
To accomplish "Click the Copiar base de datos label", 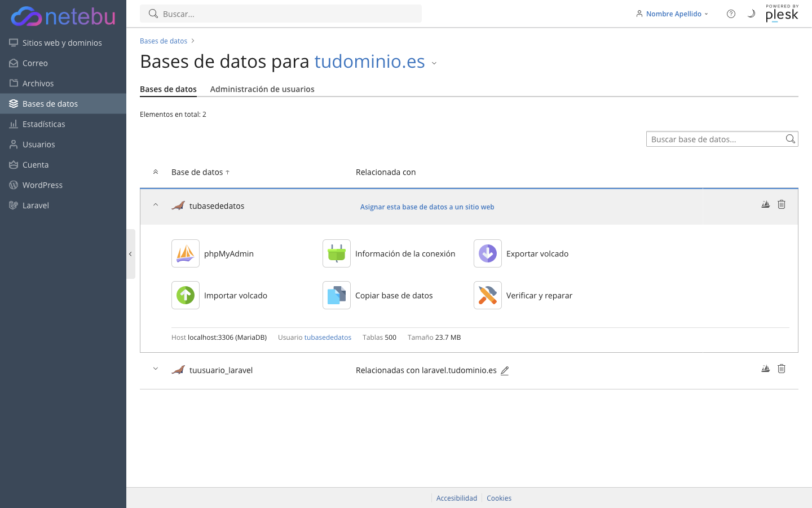I will 394,296.
